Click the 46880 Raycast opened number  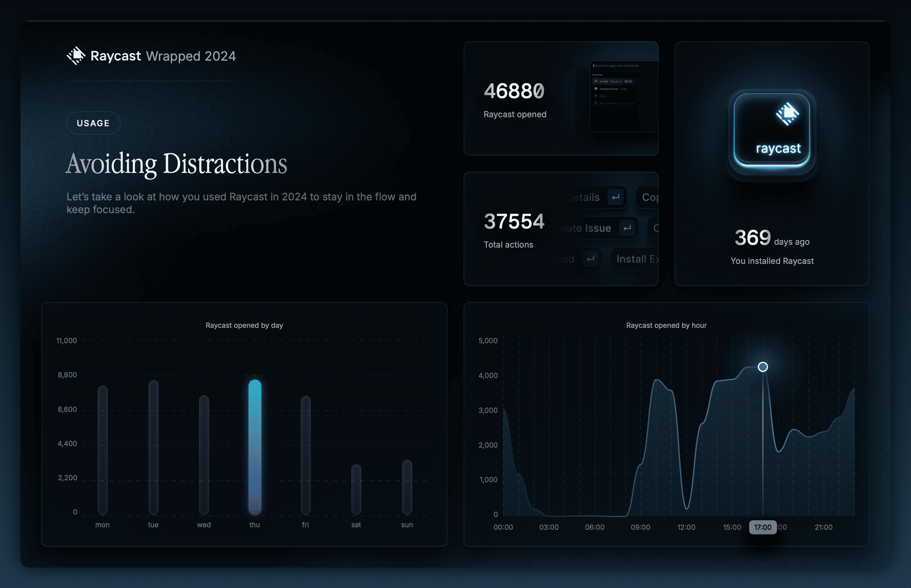coord(514,91)
